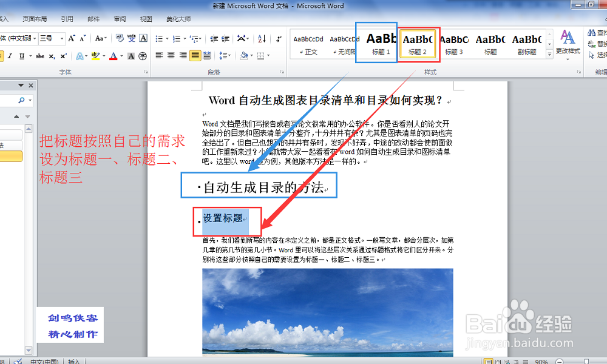Toggle show paragraph marks icon
Viewport: 607px width, 364px height.
[x=279, y=39]
